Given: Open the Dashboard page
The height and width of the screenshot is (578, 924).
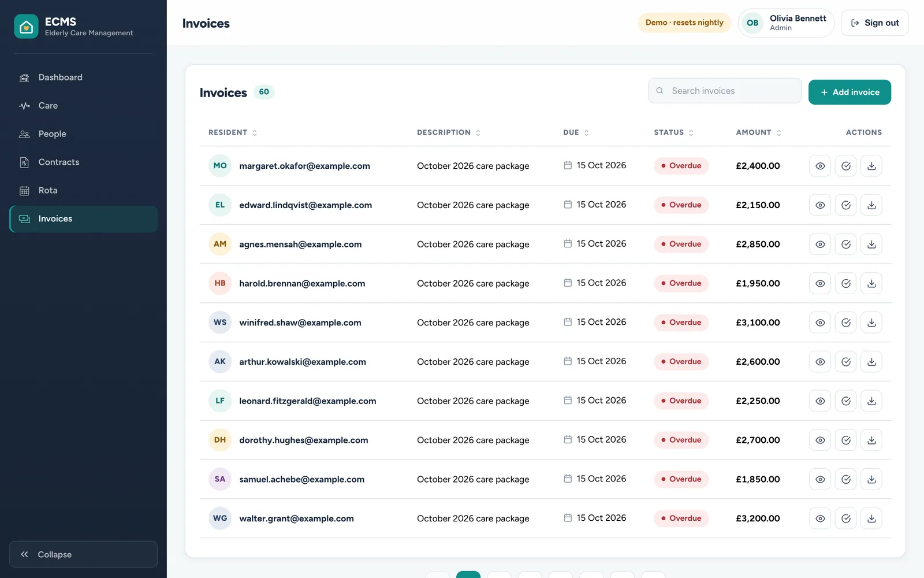Looking at the screenshot, I should pos(83,77).
